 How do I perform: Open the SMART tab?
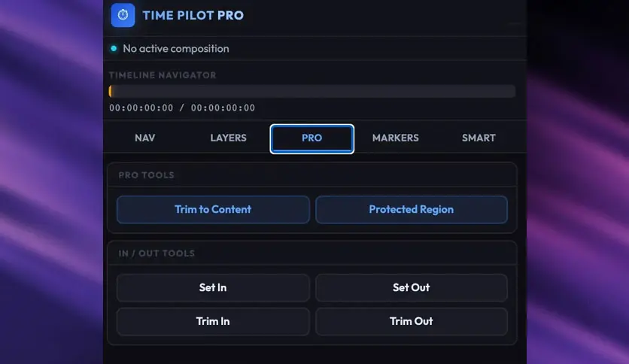(479, 138)
